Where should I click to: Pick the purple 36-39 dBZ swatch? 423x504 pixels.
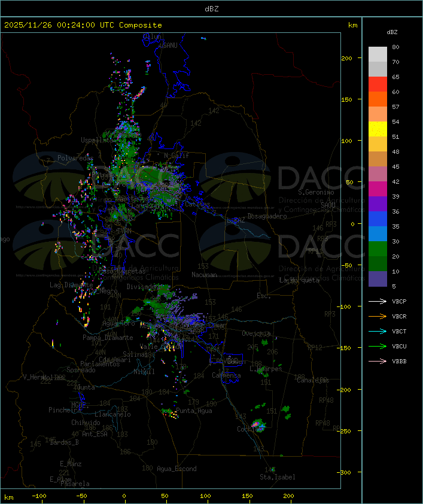coord(378,204)
